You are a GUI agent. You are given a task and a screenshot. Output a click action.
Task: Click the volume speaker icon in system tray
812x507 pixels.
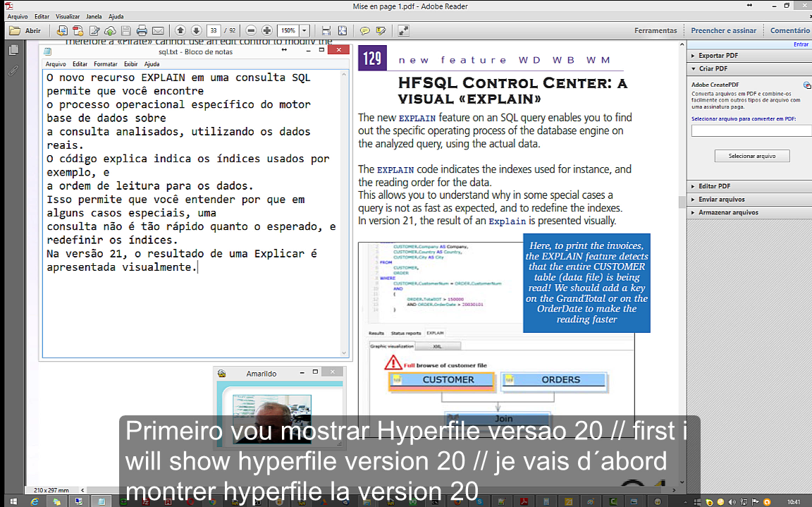pos(732,502)
